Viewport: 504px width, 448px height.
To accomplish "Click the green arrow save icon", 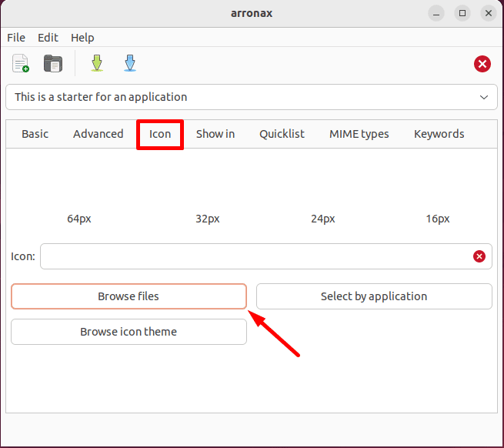I will (x=97, y=64).
